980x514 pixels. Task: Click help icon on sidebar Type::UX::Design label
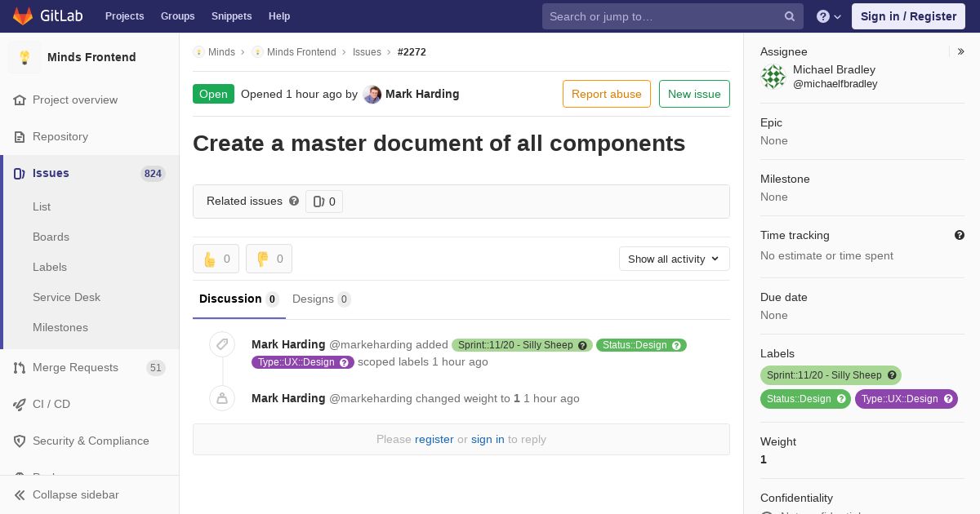948,399
